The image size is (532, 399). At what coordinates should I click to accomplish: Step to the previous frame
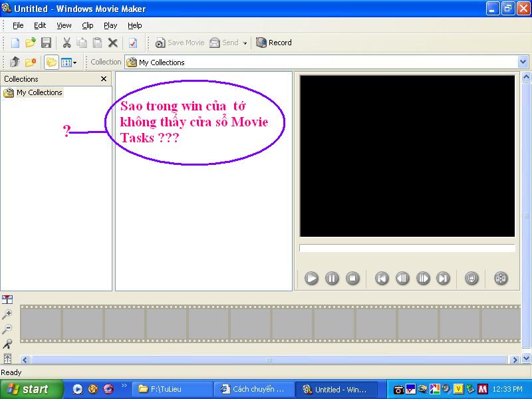pos(402,278)
